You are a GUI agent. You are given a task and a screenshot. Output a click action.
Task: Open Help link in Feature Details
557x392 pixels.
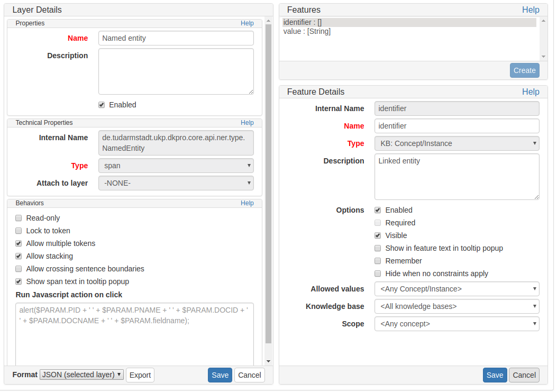pyautogui.click(x=530, y=92)
